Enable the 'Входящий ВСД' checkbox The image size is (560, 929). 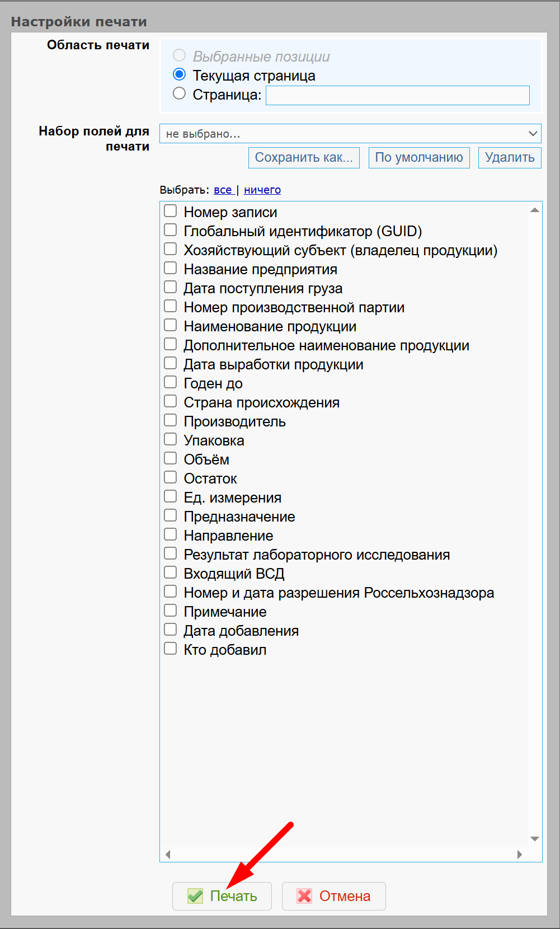pyautogui.click(x=170, y=573)
